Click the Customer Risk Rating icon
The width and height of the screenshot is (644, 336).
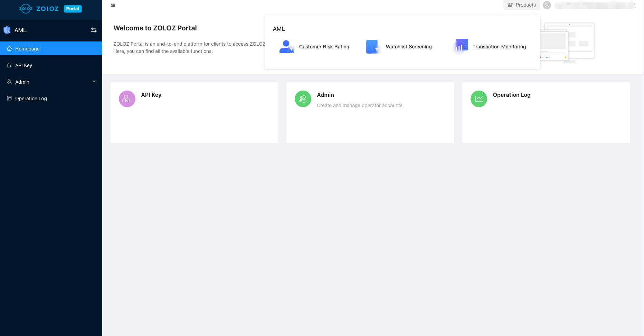[286, 47]
